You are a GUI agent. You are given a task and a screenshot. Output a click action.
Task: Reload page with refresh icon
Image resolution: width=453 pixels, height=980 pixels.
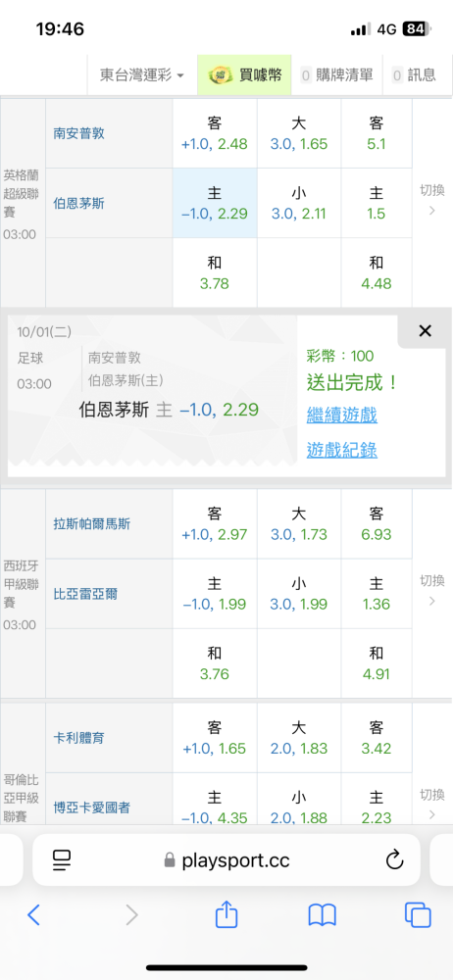[394, 860]
